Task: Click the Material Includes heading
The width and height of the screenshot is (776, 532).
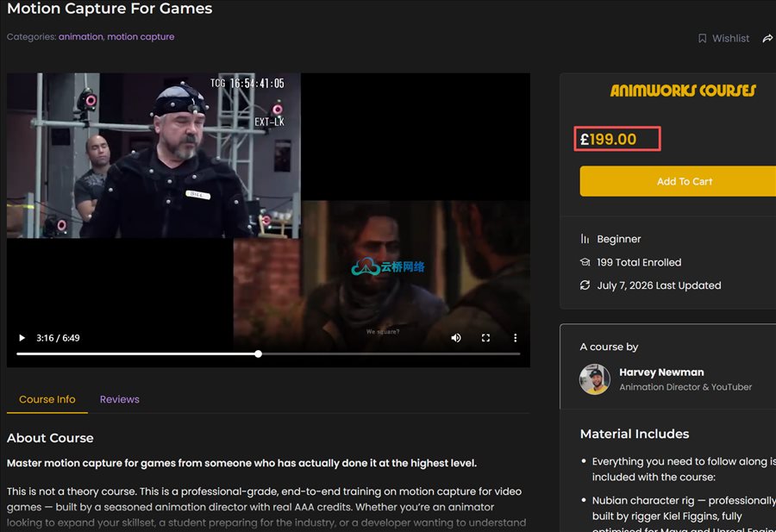Action: coord(635,434)
